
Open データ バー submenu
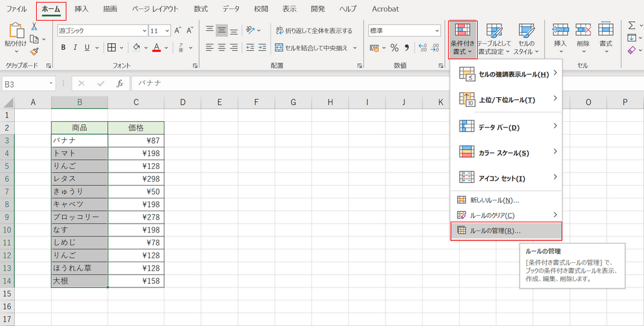506,128
